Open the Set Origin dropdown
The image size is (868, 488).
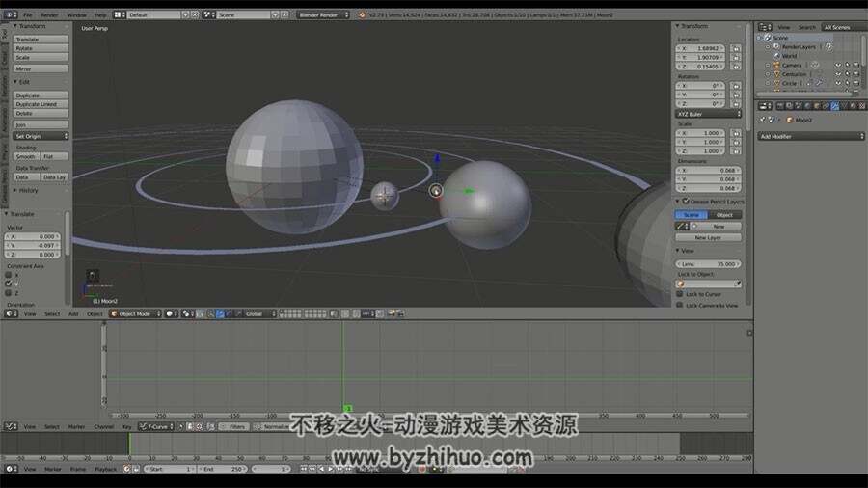coord(41,136)
